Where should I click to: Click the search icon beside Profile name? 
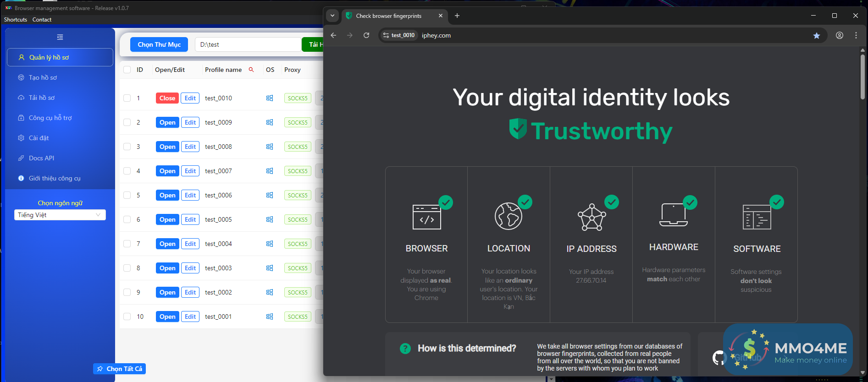251,70
